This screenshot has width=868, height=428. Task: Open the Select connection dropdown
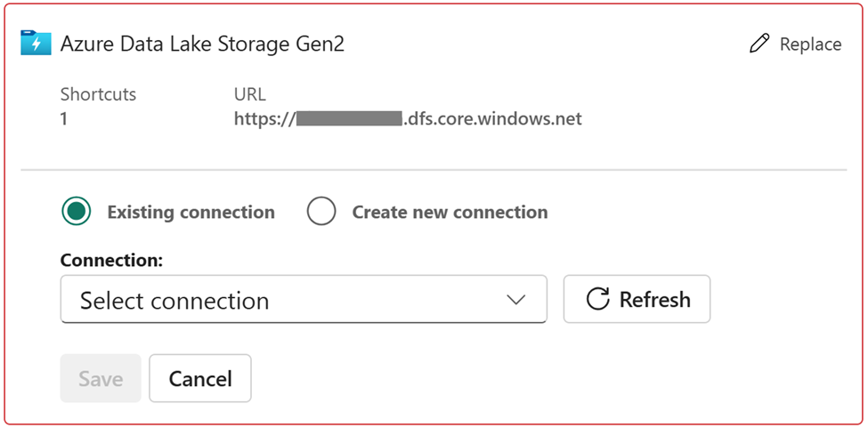coord(304,299)
